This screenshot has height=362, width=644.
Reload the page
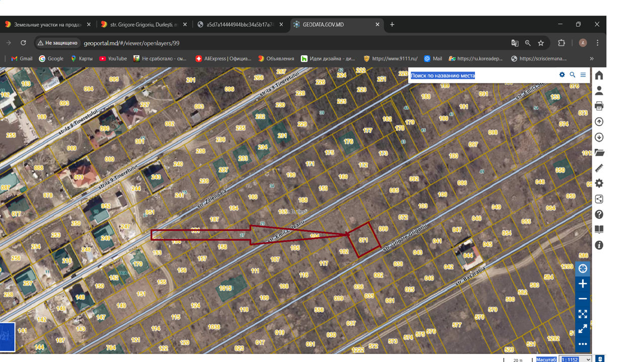tap(23, 43)
